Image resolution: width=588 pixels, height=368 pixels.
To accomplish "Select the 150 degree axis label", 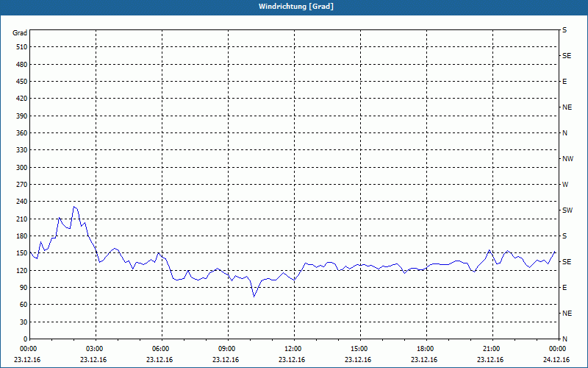I will (x=22, y=253).
